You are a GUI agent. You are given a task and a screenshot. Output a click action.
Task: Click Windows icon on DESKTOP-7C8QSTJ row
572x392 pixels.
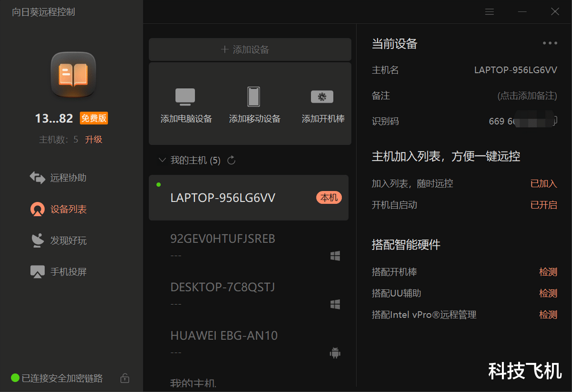click(335, 304)
